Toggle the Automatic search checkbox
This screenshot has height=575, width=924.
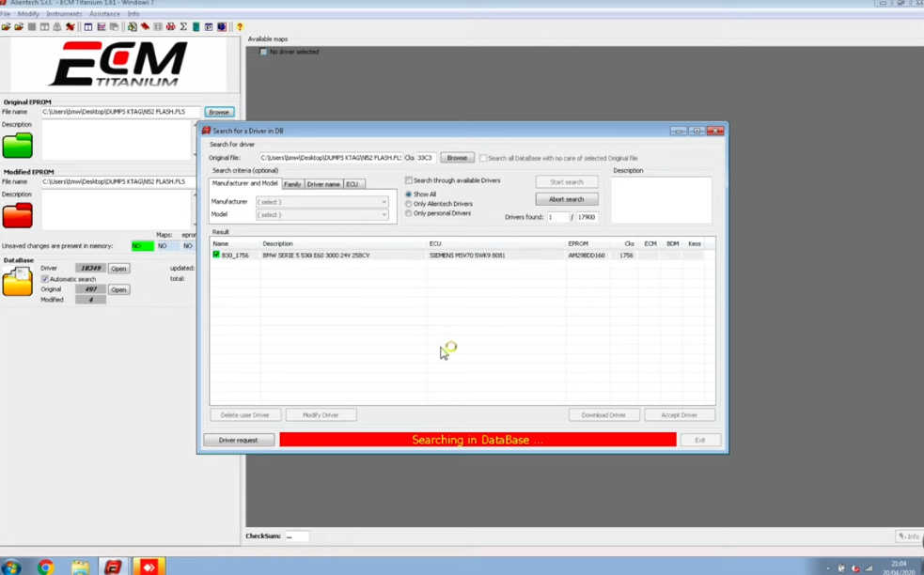point(45,279)
